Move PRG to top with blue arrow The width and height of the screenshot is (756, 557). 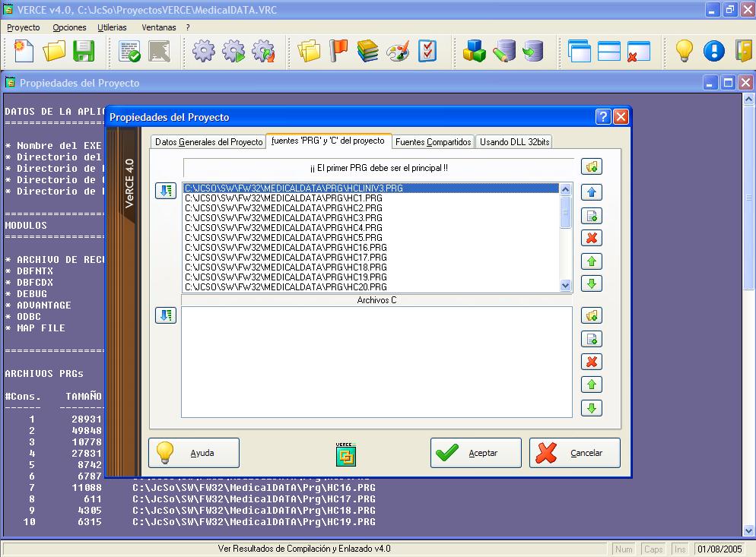coord(591,192)
